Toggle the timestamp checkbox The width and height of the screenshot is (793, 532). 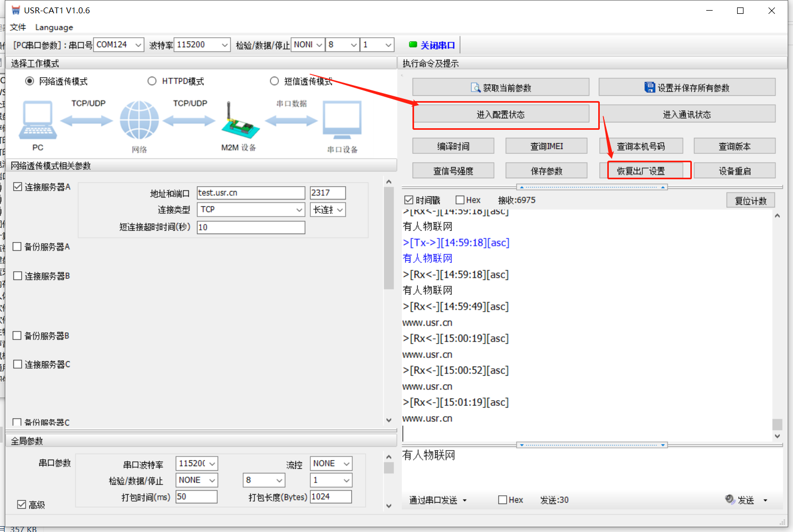(409, 200)
